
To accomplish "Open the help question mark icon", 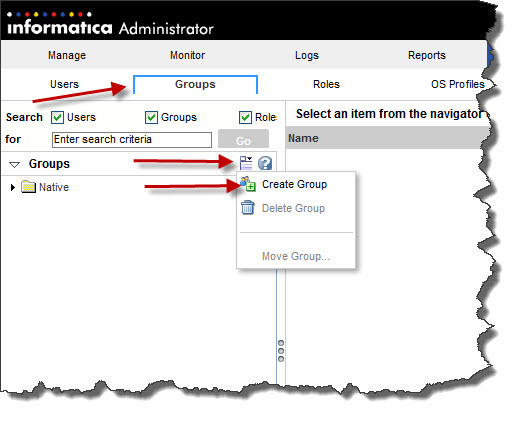I will coord(265,163).
